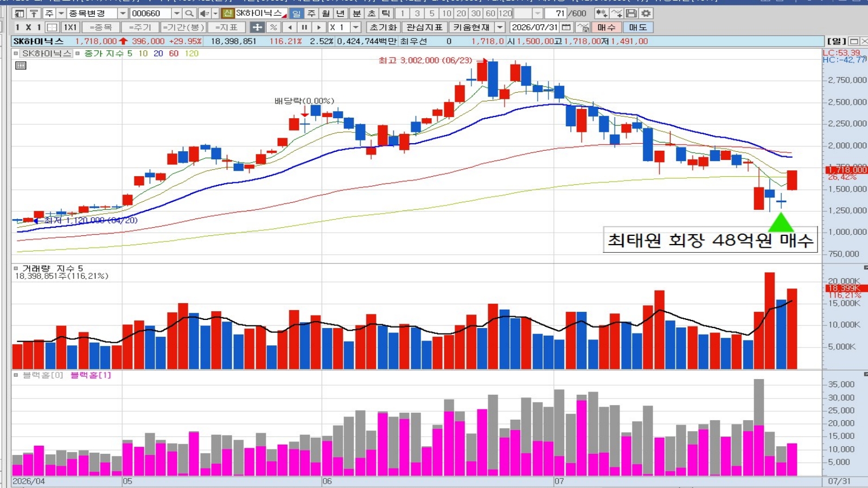The width and height of the screenshot is (868, 488).
Task: Pause chart replay with the pause button
Action: [x=304, y=27]
